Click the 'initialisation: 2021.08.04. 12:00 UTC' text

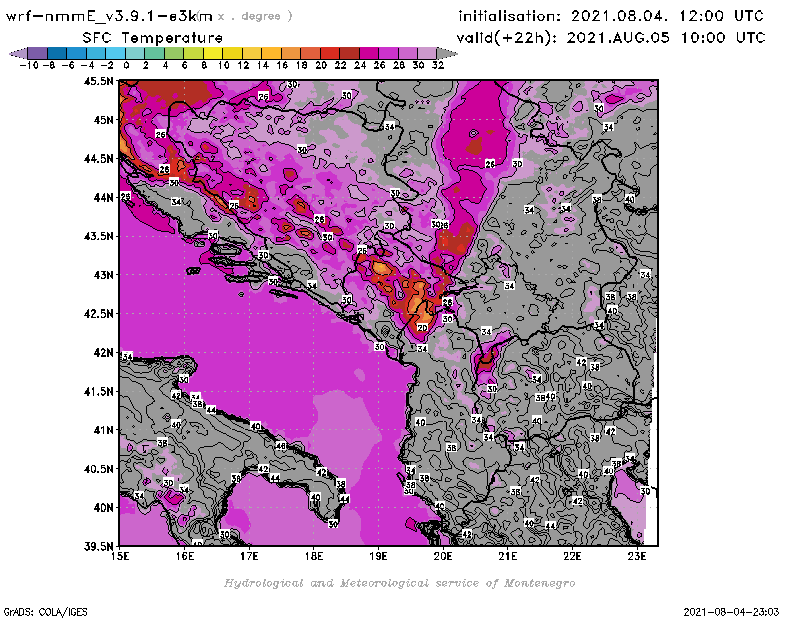coord(611,16)
